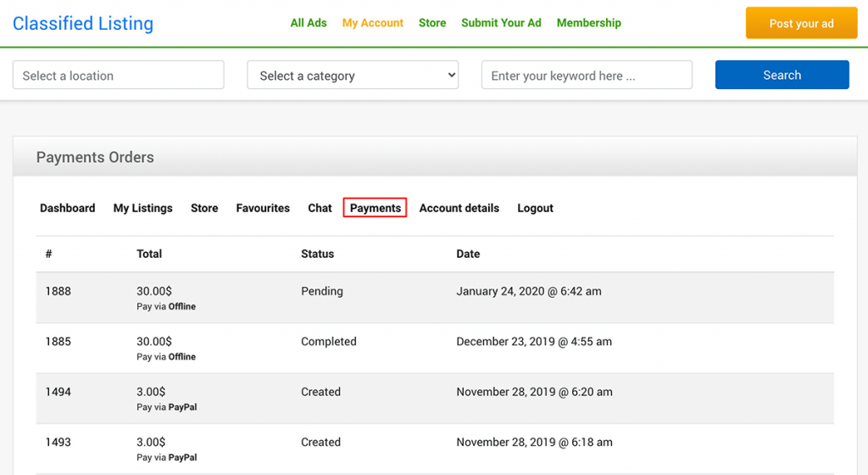The image size is (868, 475).
Task: Open the Select a category dropdown
Action: (x=353, y=75)
